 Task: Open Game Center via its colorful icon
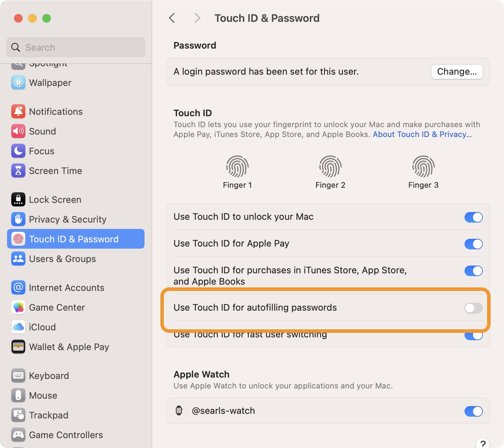pyautogui.click(x=18, y=307)
